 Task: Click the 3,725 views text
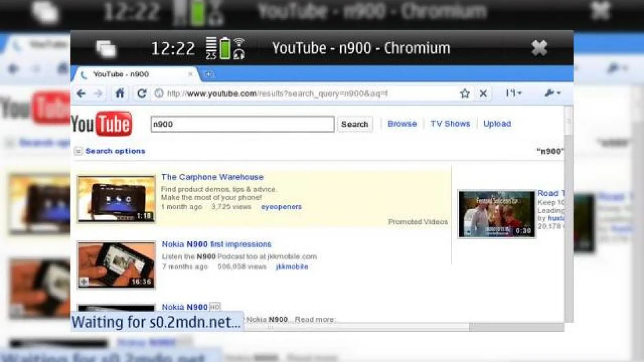231,207
